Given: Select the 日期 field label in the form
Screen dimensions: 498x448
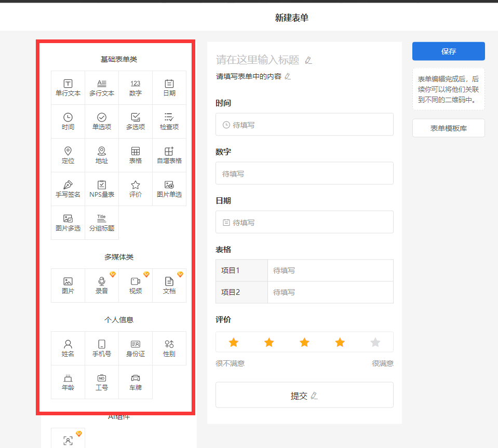Looking at the screenshot, I should 223,201.
